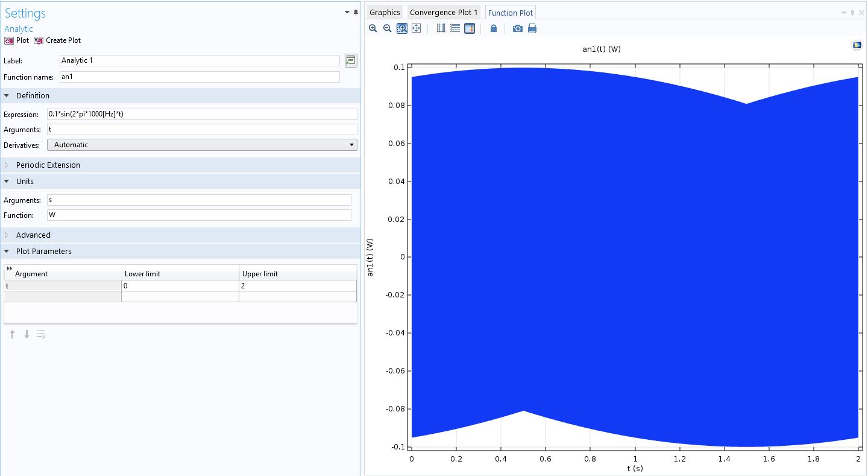868x476 pixels.
Task: Toggle the y-axis log scale button
Action: 455,28
